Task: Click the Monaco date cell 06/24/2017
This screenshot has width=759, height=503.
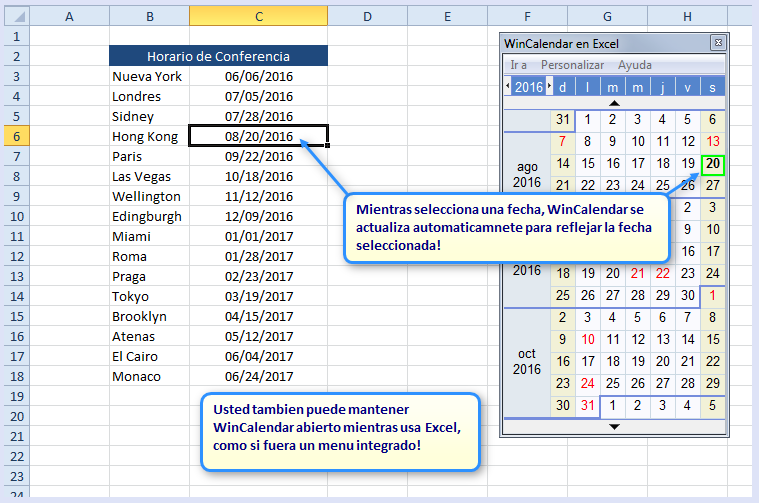Action: click(x=258, y=377)
